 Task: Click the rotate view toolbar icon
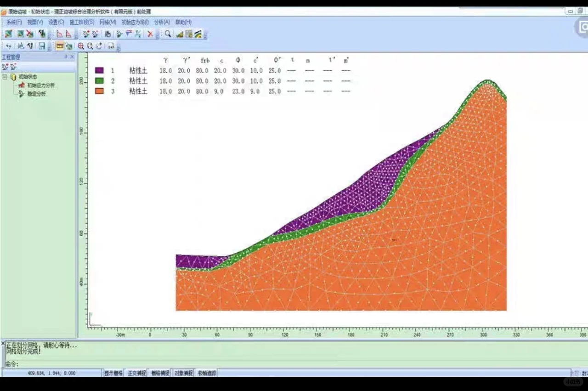pos(99,45)
